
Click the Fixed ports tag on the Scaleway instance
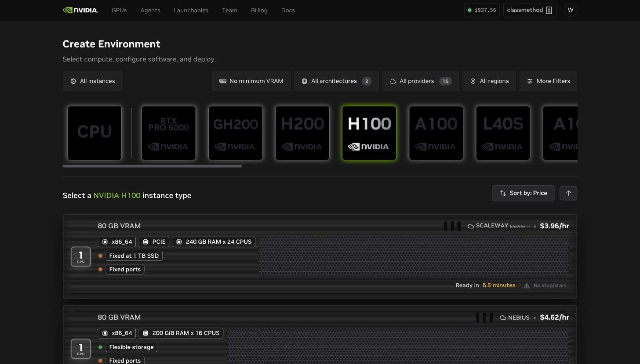coord(125,270)
